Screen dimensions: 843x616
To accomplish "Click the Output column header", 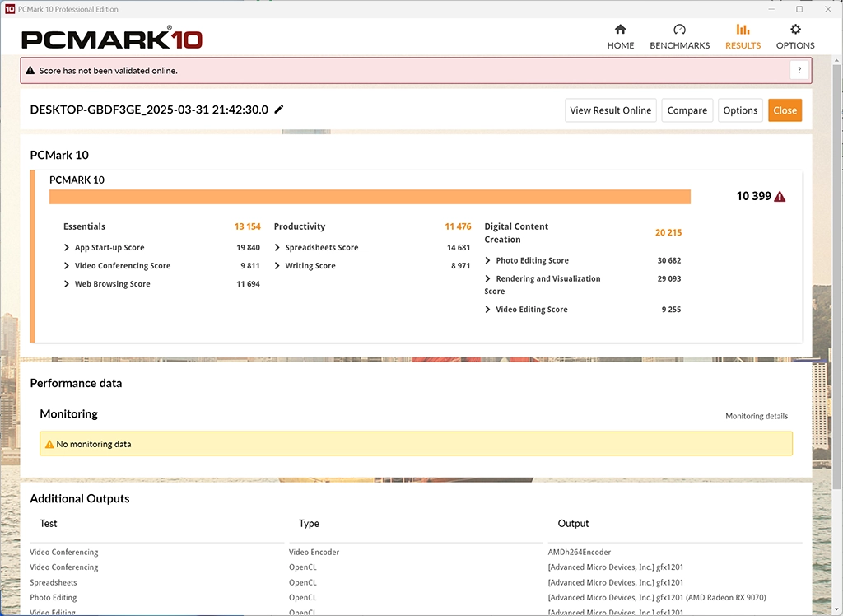I will (x=573, y=524).
